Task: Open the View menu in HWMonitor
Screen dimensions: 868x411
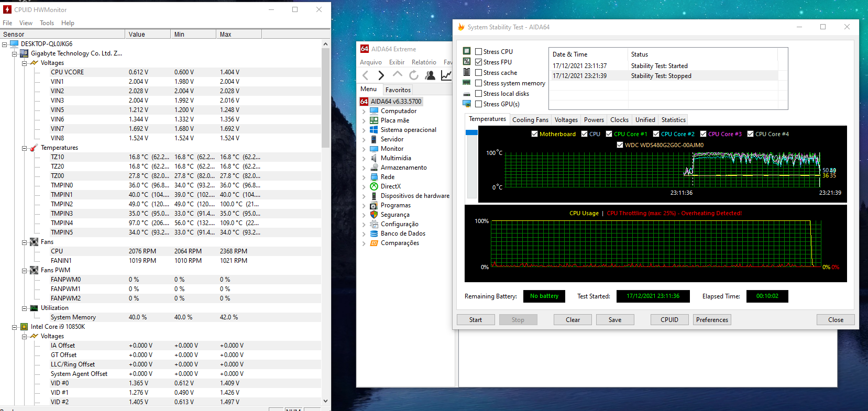Action: click(26, 23)
